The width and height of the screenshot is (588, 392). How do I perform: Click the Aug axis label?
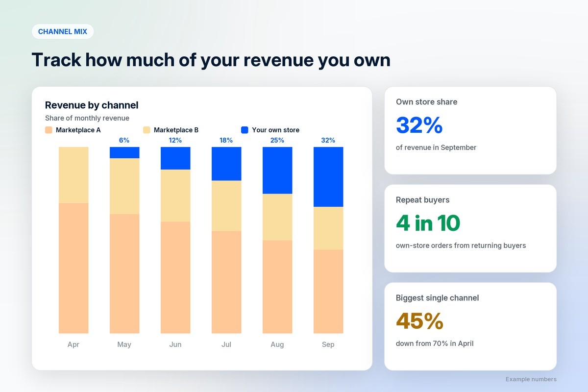(277, 344)
